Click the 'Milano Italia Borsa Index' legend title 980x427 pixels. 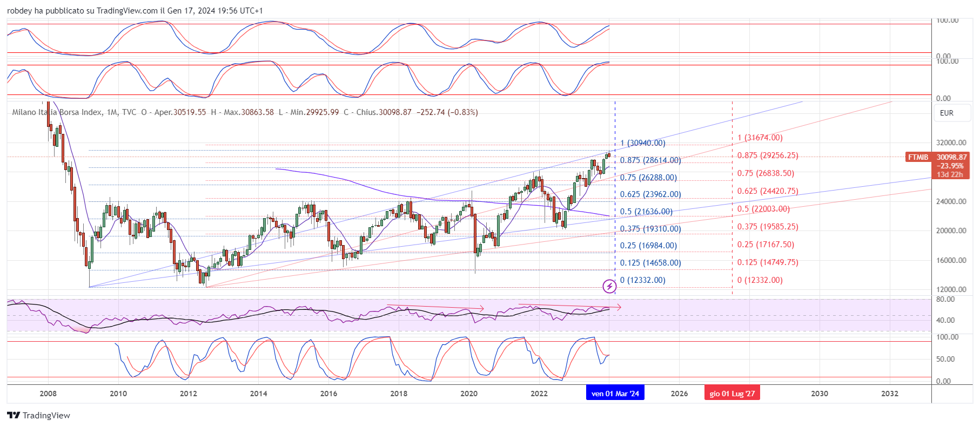57,112
